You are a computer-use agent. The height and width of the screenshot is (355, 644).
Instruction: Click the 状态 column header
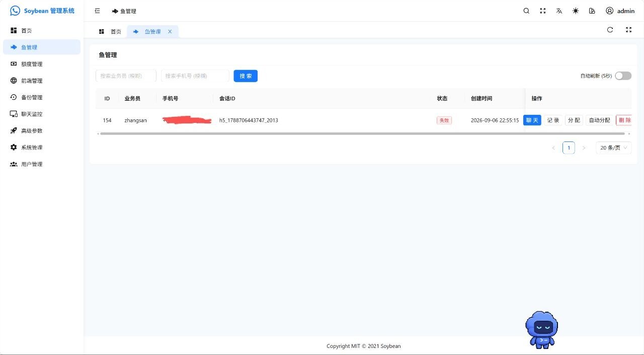click(442, 98)
